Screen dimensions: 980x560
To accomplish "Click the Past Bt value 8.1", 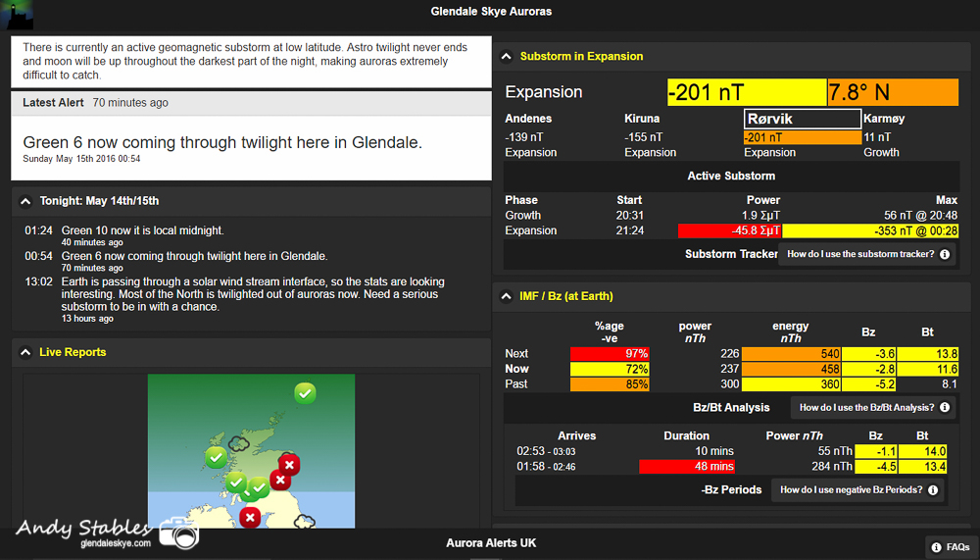I will click(x=950, y=384).
